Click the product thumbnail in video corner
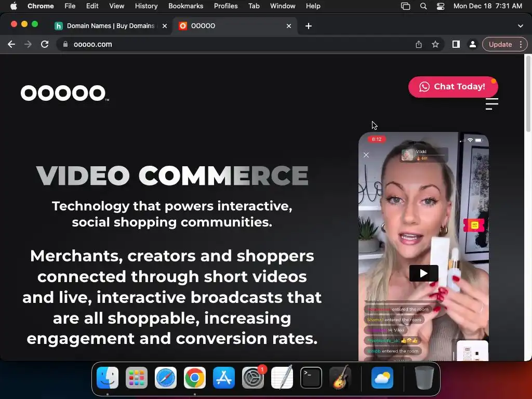The height and width of the screenshot is (399, 532). [x=472, y=351]
